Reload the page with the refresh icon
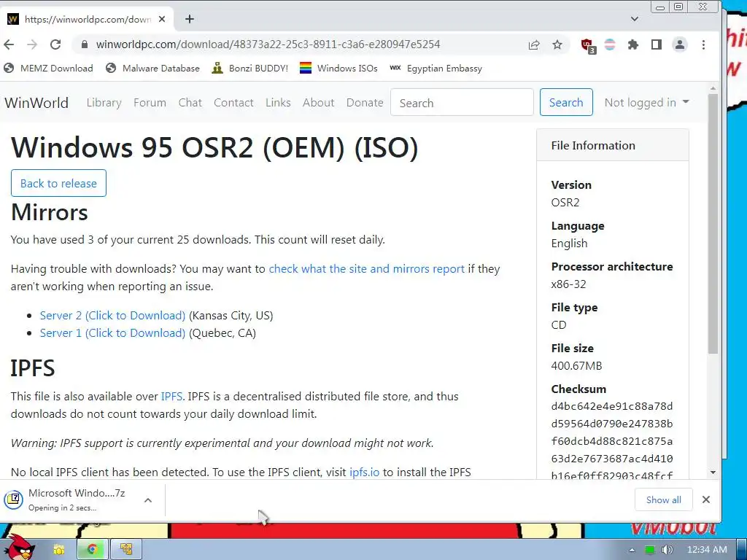 tap(55, 44)
